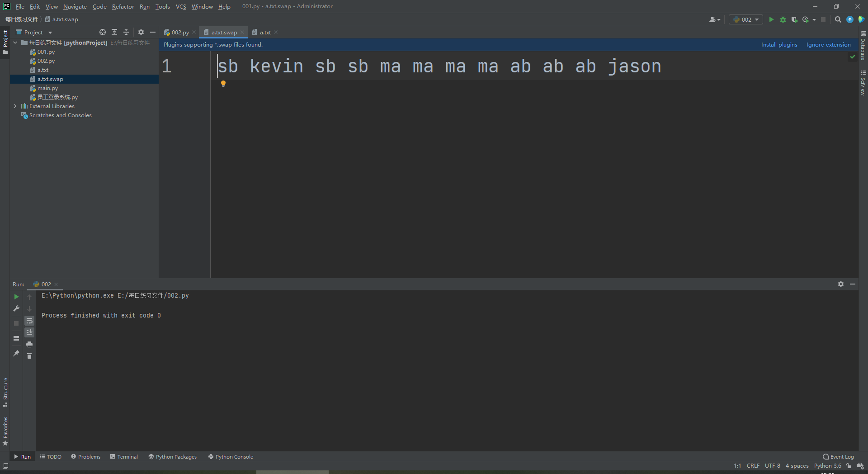Click the Restore Layout icon in Run panel
The height and width of the screenshot is (474, 868).
[x=16, y=338]
